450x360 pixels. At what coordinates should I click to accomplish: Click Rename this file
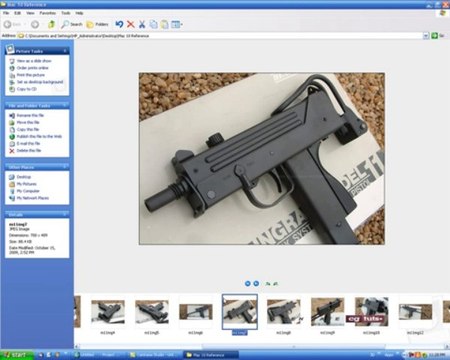26,115
